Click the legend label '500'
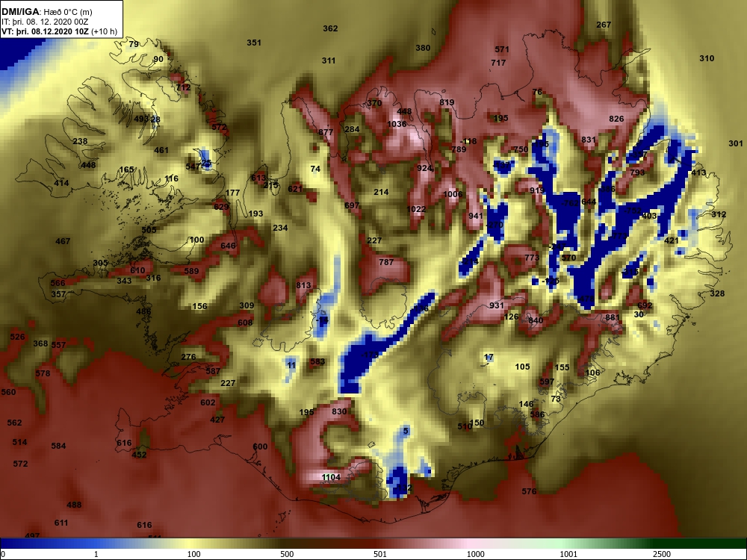Viewport: 747px width, 560px height. (288, 554)
